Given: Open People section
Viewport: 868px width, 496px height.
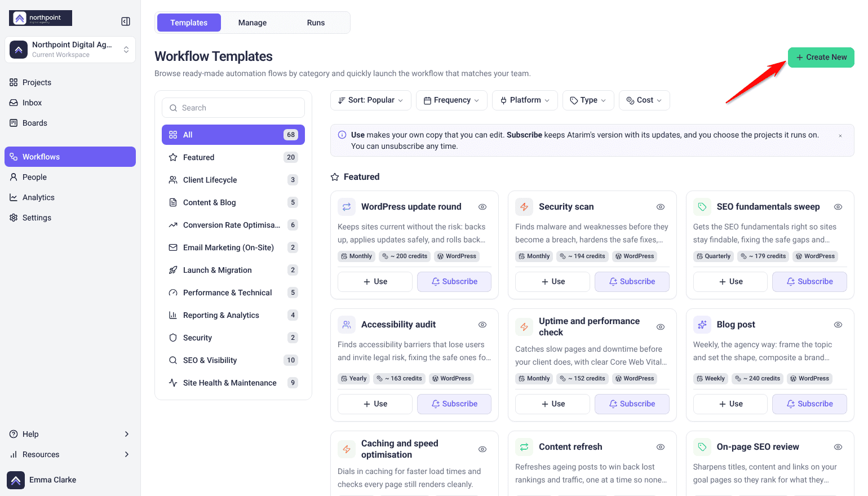Looking at the screenshot, I should coord(70,177).
